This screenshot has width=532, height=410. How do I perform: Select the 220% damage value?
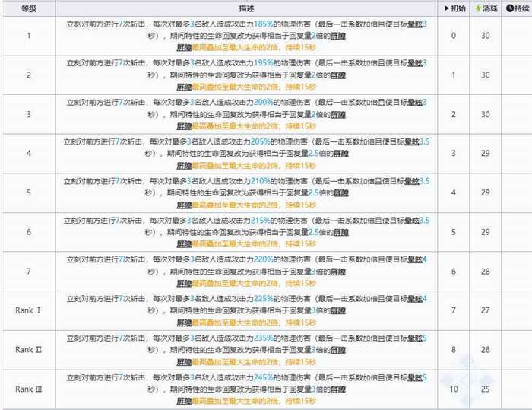click(x=263, y=259)
